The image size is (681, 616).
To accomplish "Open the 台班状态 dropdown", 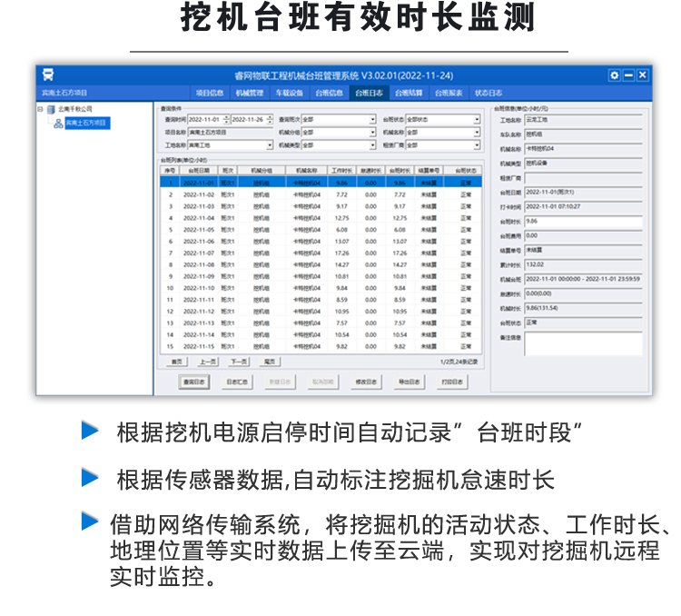I will [x=475, y=119].
